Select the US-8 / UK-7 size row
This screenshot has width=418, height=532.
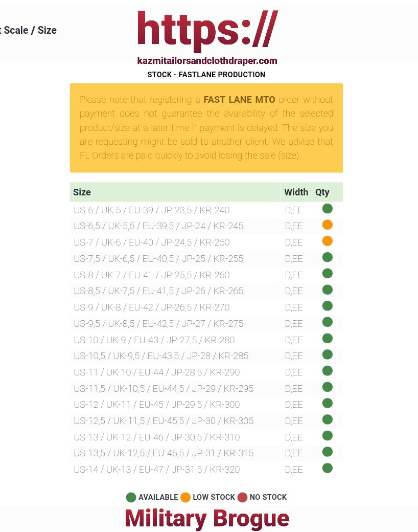point(152,275)
